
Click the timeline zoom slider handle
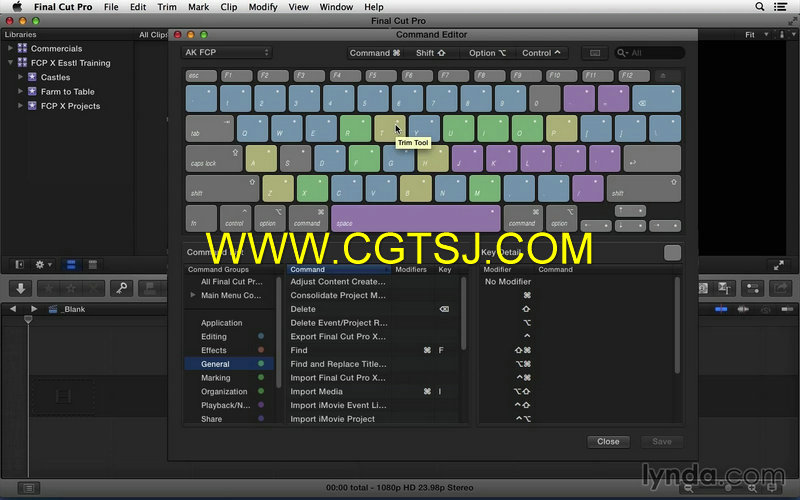728,488
